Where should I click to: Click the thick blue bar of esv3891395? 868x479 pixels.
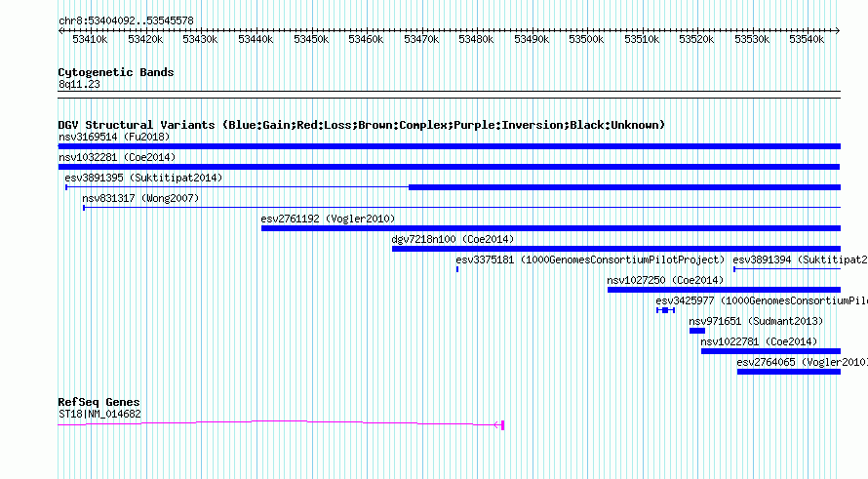[x=624, y=187]
